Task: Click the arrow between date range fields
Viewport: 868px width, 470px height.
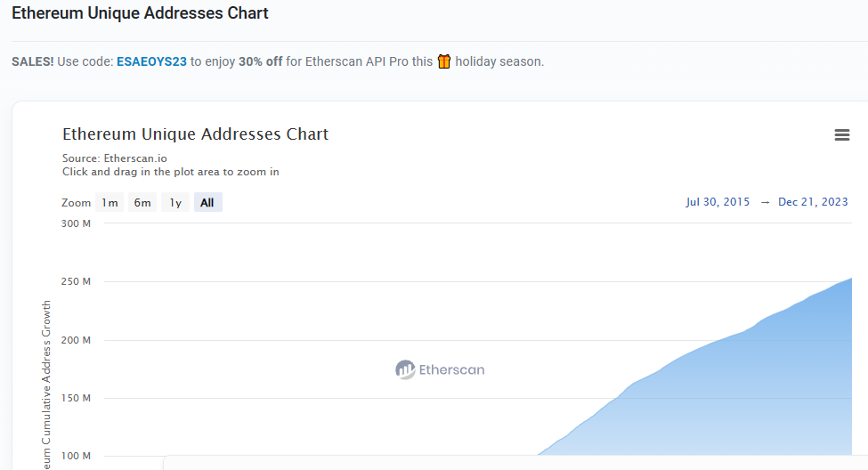Action: point(765,203)
